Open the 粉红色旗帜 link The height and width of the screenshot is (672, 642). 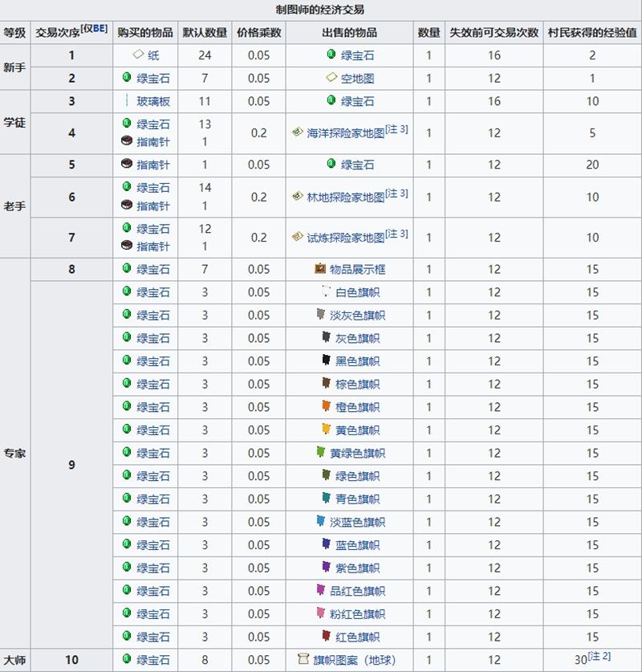tap(357, 614)
